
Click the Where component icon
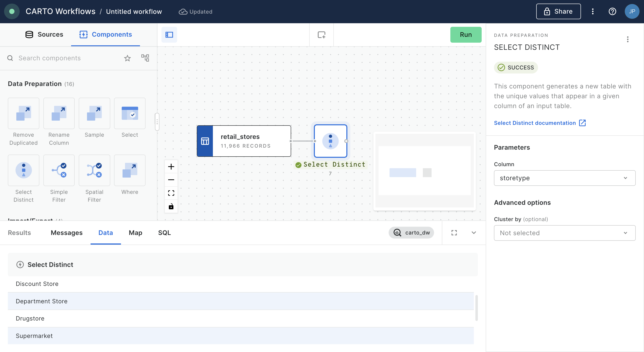coord(129,170)
